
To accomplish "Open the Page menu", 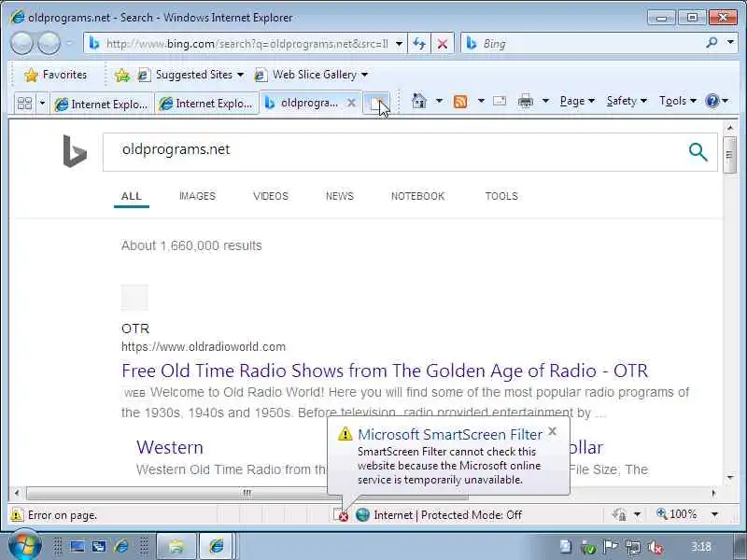I will coord(577,101).
